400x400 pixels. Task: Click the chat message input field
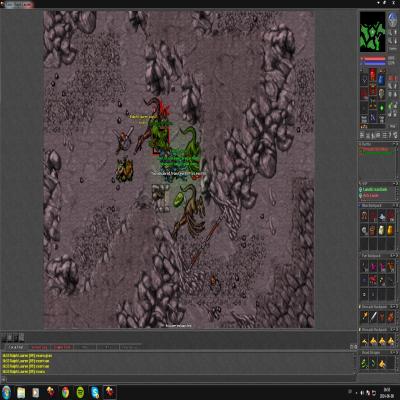click(x=180, y=379)
